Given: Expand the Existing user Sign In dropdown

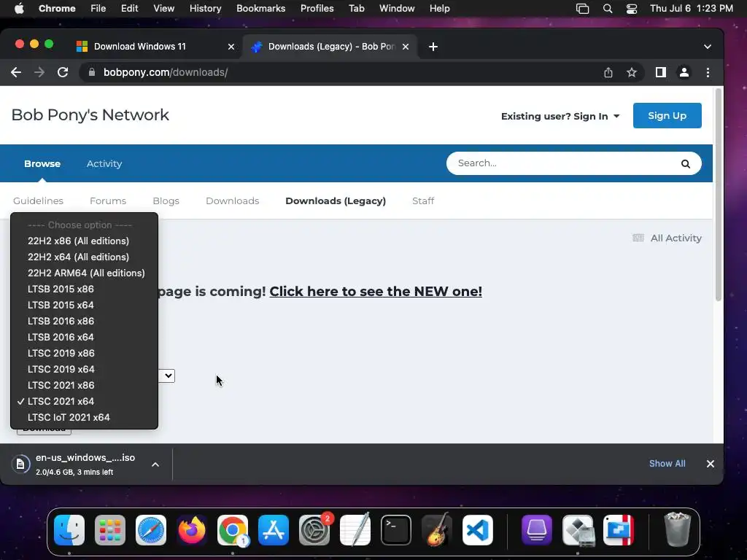Looking at the screenshot, I should pyautogui.click(x=560, y=116).
